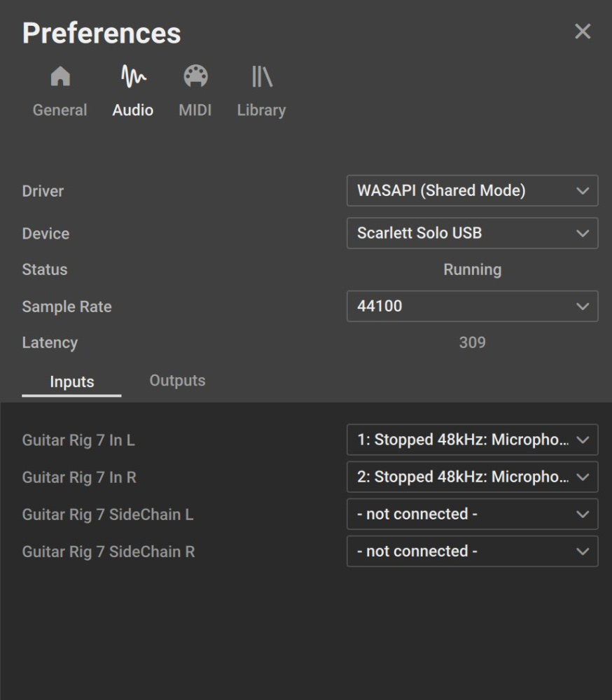
Task: Open the MIDI connector icon
Action: point(195,76)
